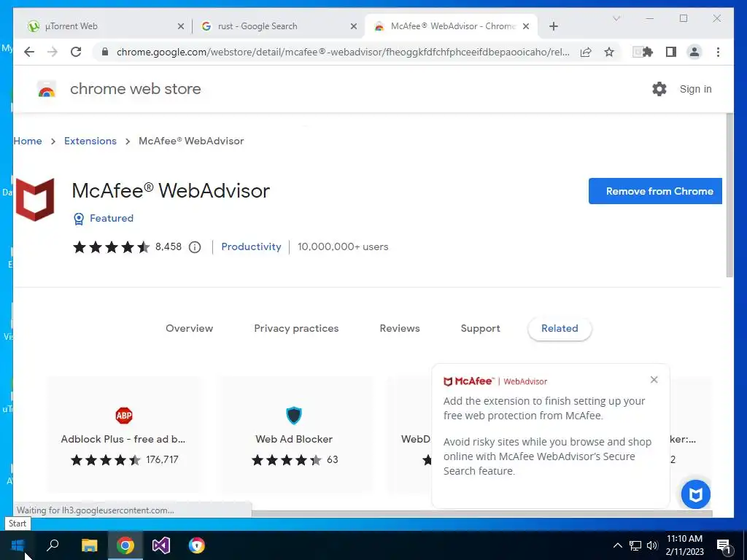Click the 10,000,000+ users text

tap(343, 246)
